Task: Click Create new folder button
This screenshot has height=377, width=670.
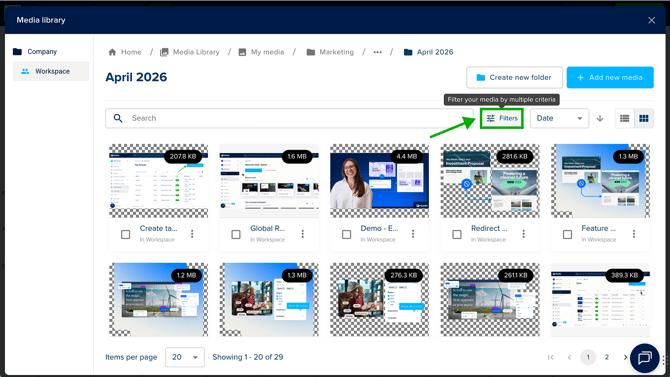Action: (x=514, y=77)
